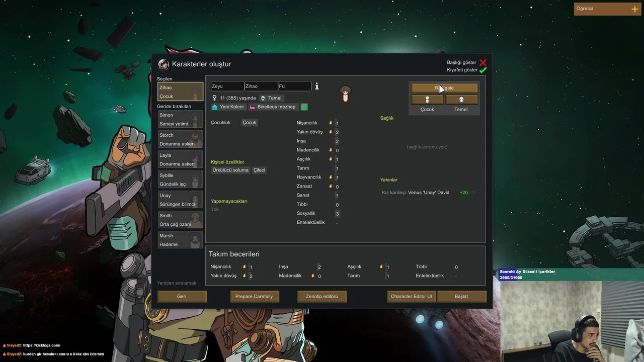Click the Sağlık section heading
The height and width of the screenshot is (362, 644).
click(387, 118)
